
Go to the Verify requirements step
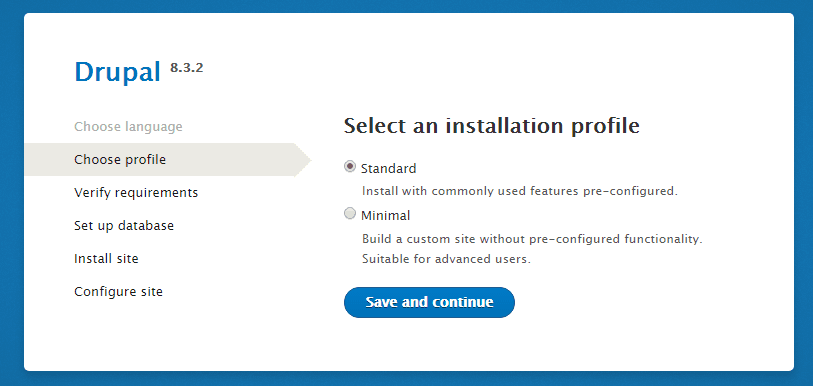tap(136, 192)
